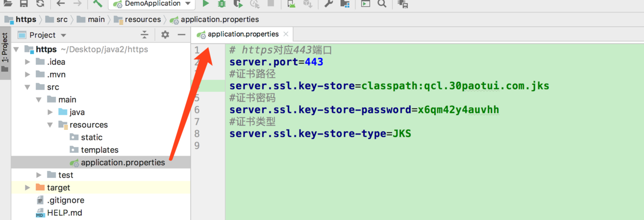Image resolution: width=644 pixels, height=220 pixels.
Task: Open settings with the wrench icon
Action: coord(329,4)
